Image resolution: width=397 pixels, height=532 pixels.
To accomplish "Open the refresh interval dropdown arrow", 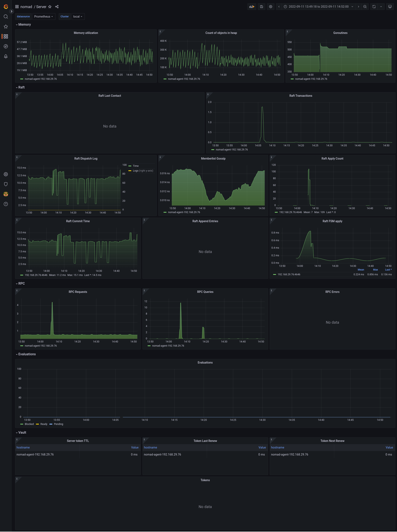I will pos(381,7).
